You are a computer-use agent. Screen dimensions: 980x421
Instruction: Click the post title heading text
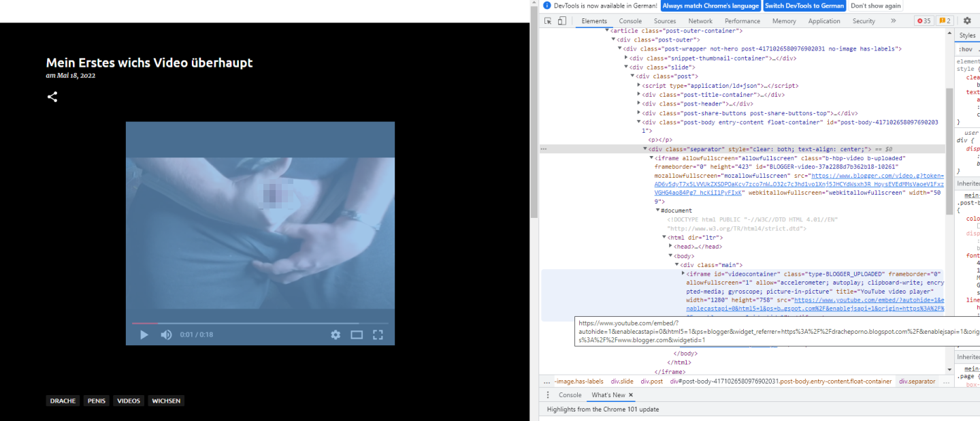tap(149, 63)
